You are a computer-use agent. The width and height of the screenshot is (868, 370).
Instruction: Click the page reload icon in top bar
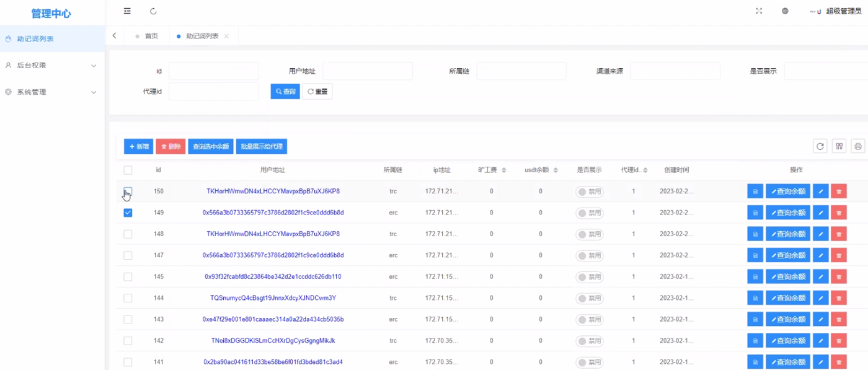tap(153, 11)
